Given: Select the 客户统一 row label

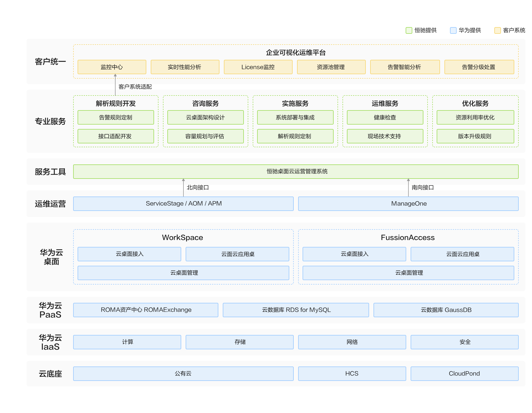Looking at the screenshot, I should click(x=50, y=61).
